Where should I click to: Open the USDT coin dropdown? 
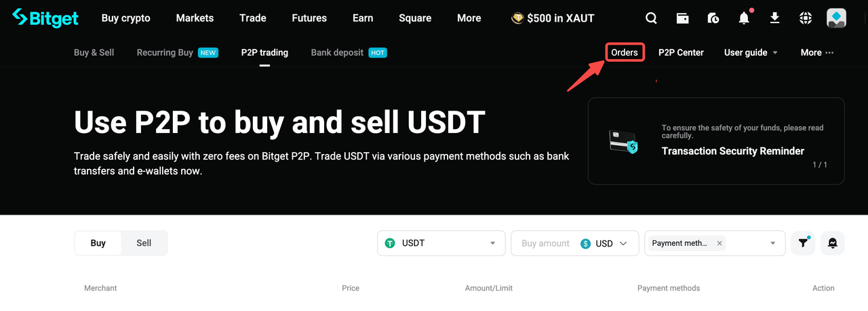click(441, 243)
